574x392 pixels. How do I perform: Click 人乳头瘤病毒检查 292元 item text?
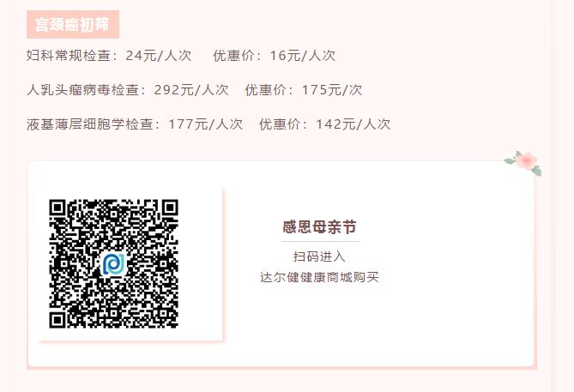[128, 90]
